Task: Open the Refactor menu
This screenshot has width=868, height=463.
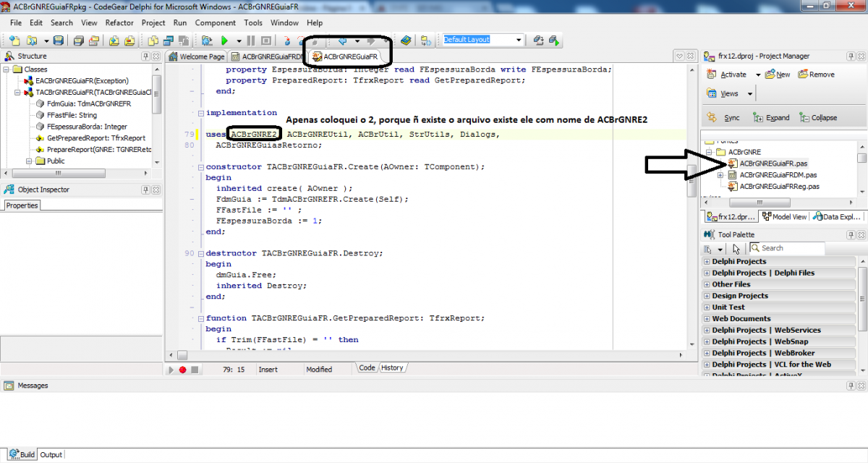Action: 119,22
